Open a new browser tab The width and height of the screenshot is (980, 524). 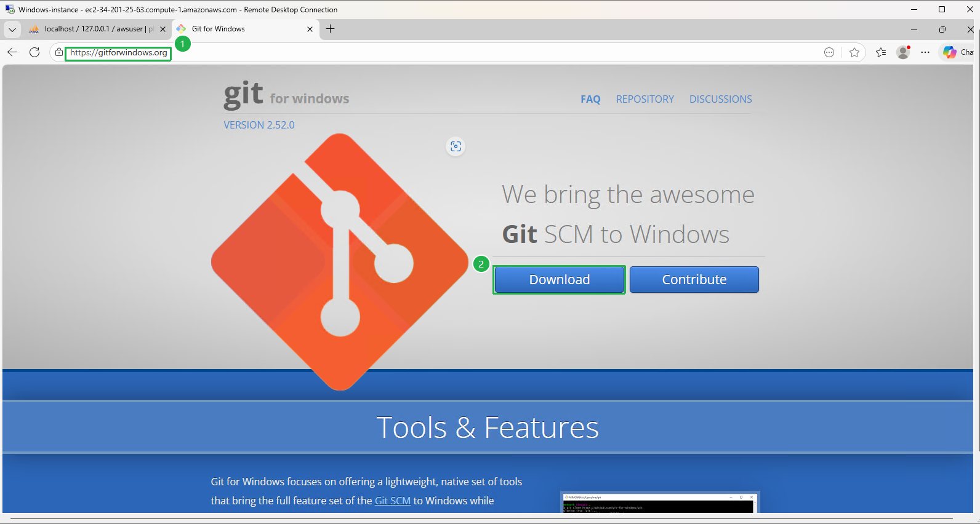tap(331, 29)
